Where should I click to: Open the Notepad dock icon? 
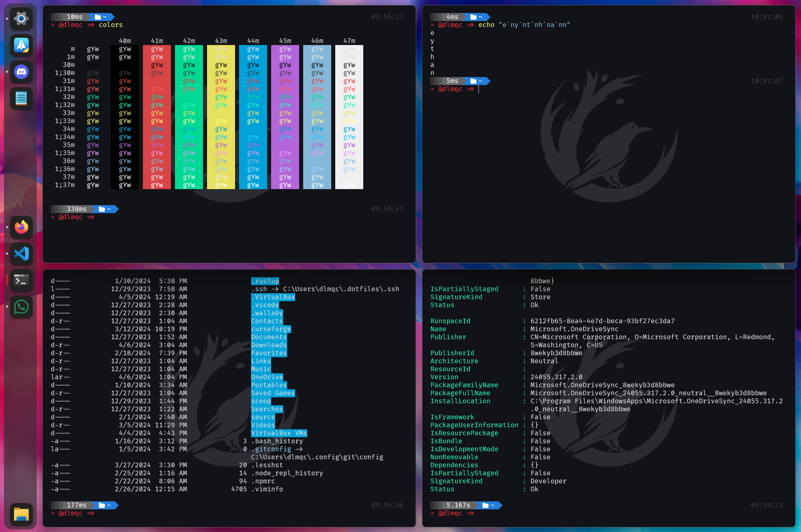pyautogui.click(x=21, y=98)
